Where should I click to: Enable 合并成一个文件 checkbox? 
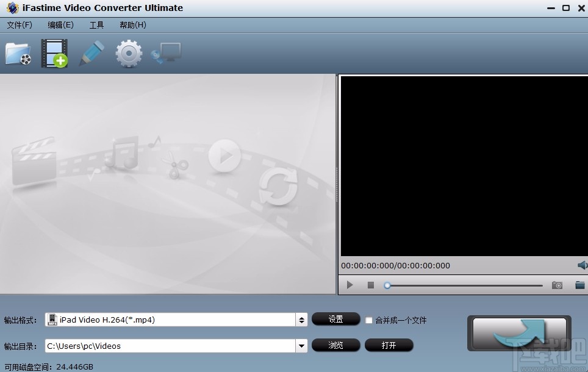(368, 320)
